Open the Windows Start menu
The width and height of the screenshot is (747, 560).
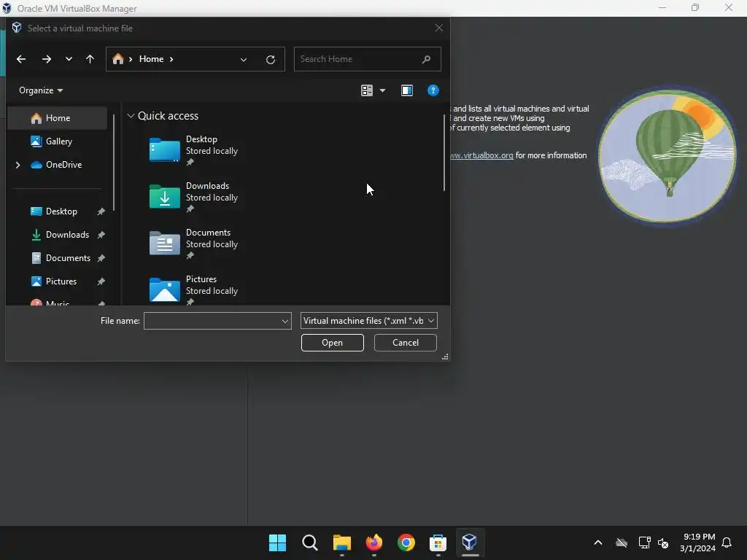(x=277, y=542)
